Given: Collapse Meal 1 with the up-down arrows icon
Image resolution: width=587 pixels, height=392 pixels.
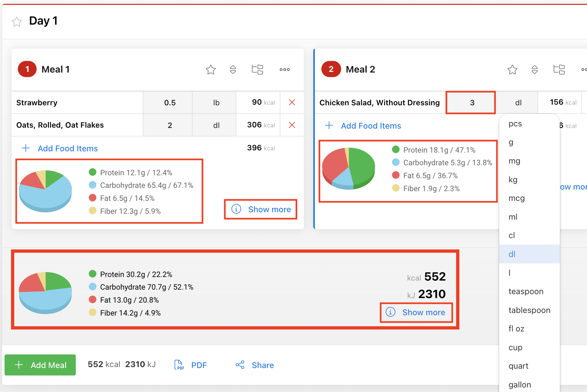Looking at the screenshot, I should click(x=233, y=69).
